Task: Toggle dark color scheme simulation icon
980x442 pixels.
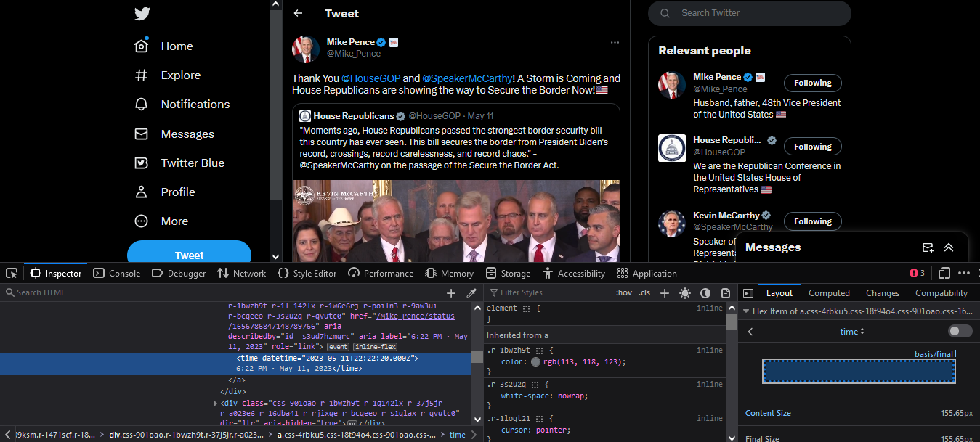Action: tap(705, 293)
